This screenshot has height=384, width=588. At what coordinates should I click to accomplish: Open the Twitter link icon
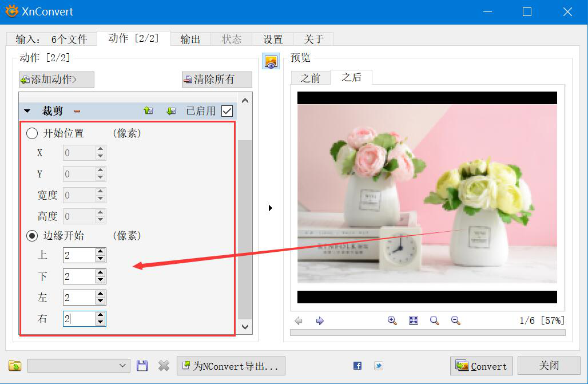tap(379, 366)
